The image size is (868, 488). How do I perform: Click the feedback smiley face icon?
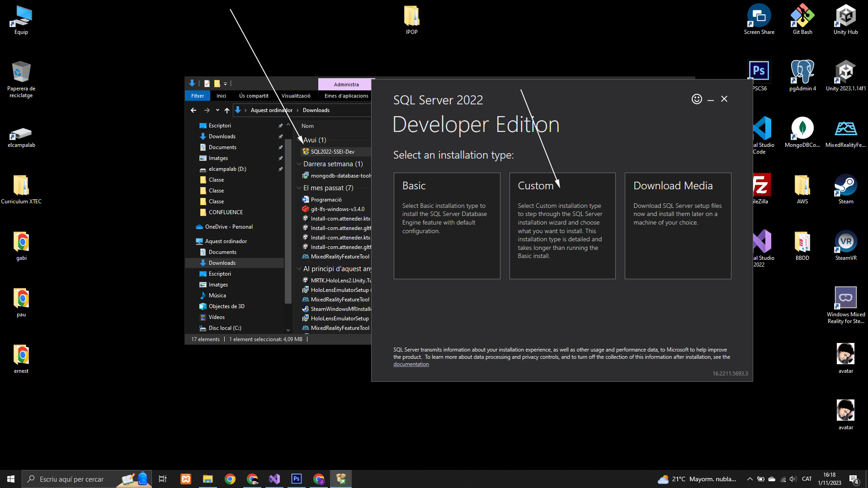click(x=697, y=99)
